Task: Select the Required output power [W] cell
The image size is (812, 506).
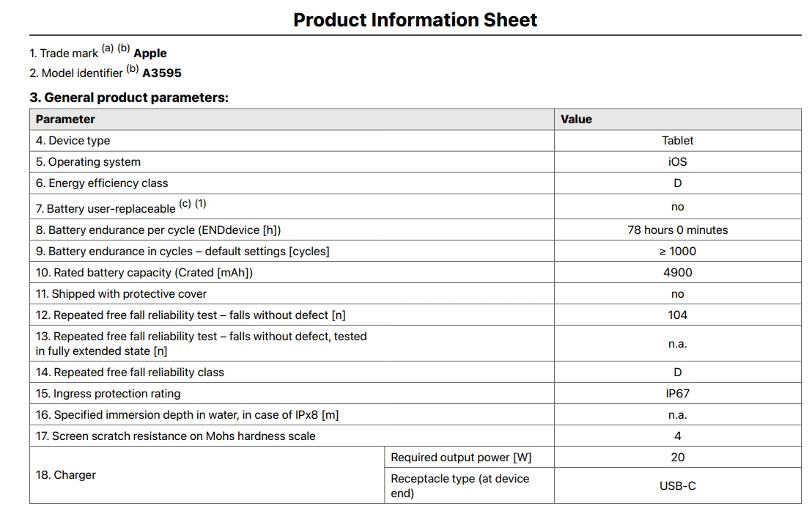Action: (469, 458)
